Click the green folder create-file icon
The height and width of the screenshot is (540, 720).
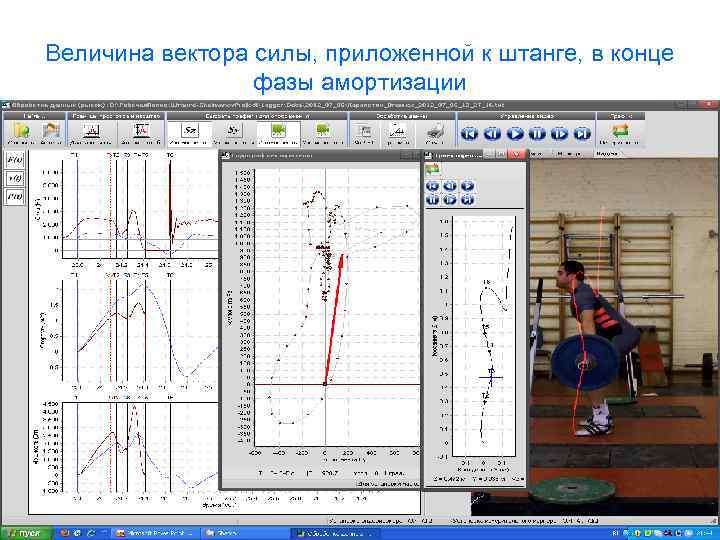[20, 131]
